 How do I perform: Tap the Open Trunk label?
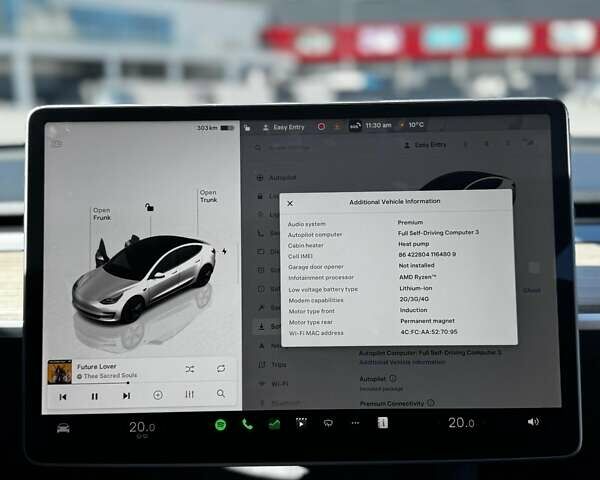click(x=209, y=196)
